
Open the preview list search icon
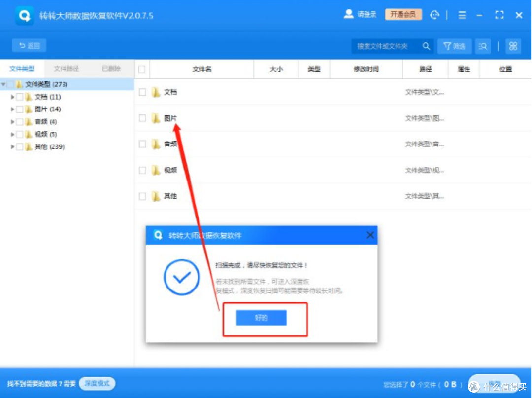482,46
